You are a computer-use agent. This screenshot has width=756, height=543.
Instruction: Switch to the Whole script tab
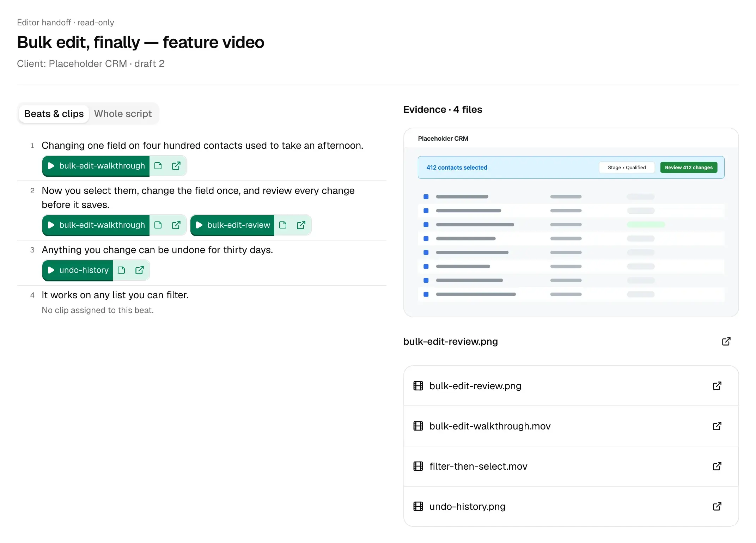coord(123,114)
